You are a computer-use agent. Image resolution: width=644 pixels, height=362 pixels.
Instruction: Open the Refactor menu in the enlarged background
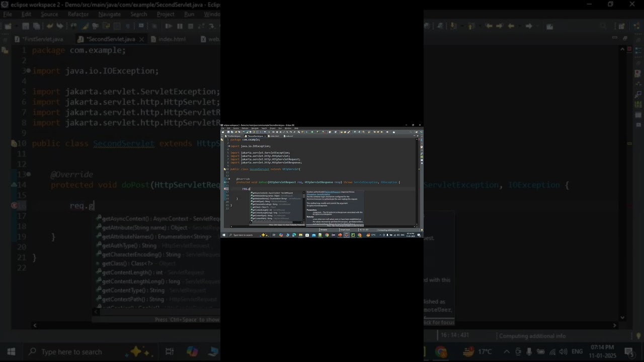point(78,14)
